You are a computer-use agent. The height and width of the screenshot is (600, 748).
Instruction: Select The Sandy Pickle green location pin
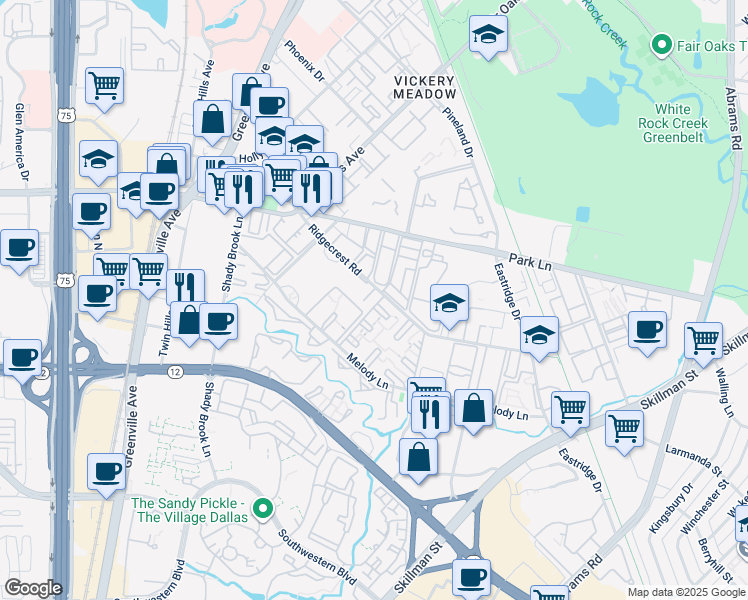pos(263,510)
